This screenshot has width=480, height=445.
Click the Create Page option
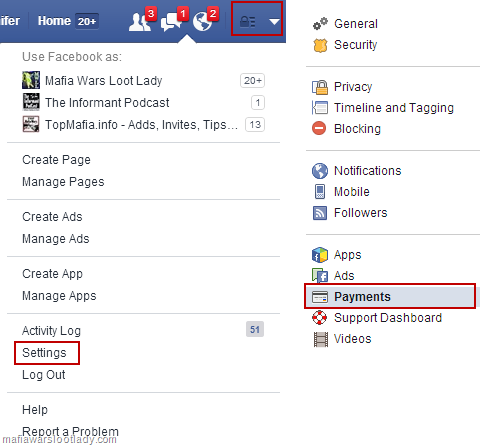point(56,160)
